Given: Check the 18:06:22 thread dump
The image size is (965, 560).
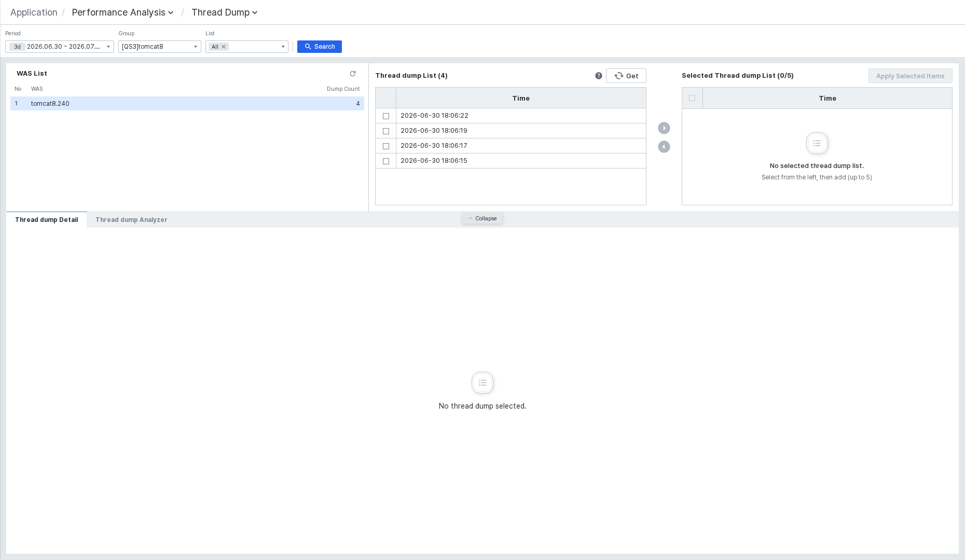Looking at the screenshot, I should tap(386, 116).
